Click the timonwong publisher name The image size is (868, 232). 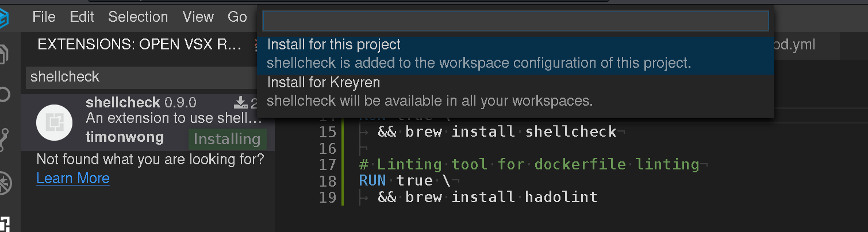tap(125, 137)
